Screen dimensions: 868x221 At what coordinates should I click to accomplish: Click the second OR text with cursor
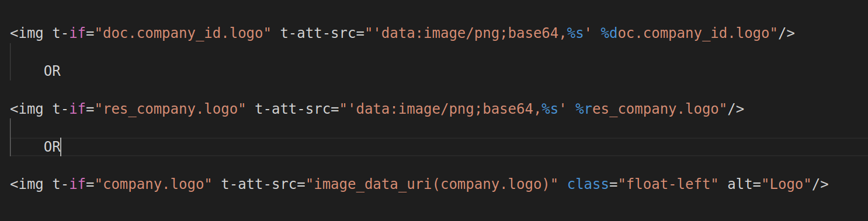[52, 147]
